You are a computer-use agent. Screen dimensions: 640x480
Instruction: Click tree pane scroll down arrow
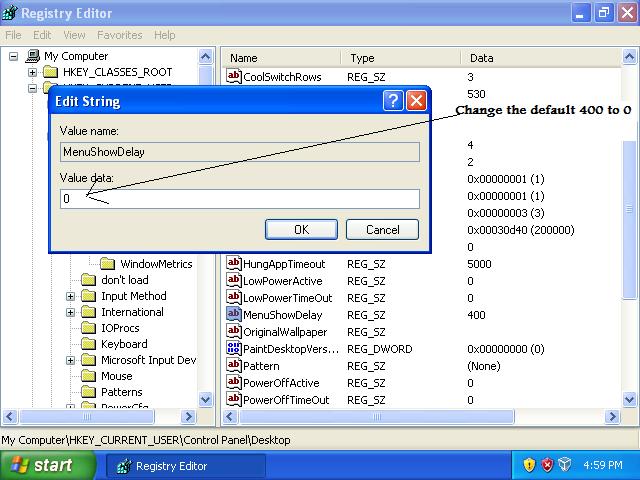click(x=205, y=399)
